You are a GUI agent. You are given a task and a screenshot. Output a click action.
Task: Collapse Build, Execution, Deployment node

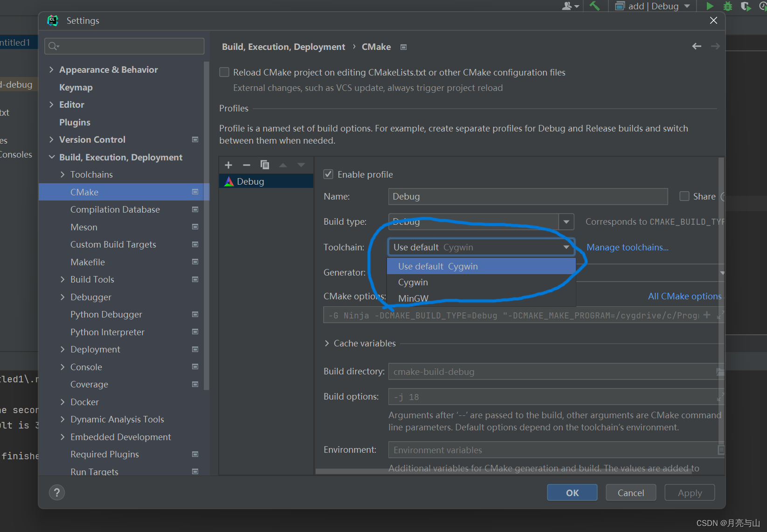point(51,157)
